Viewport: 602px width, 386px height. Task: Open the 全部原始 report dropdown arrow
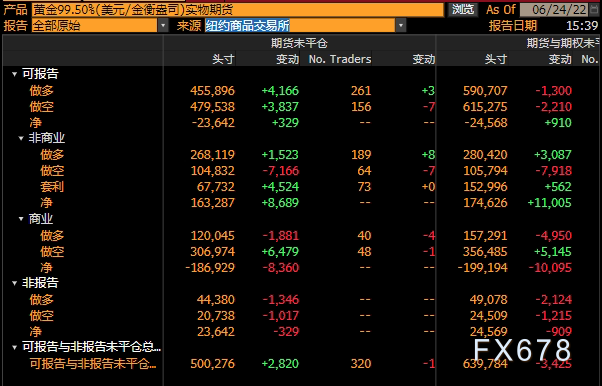tap(163, 26)
